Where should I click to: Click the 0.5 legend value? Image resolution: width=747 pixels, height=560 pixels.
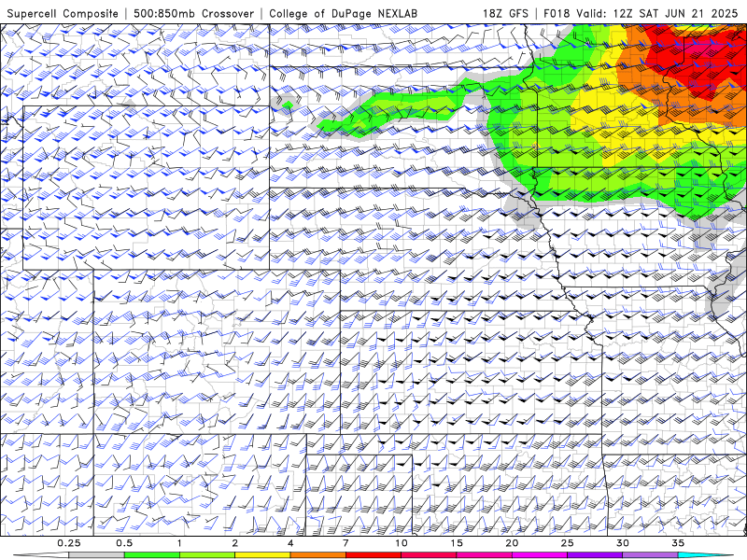[x=124, y=543]
